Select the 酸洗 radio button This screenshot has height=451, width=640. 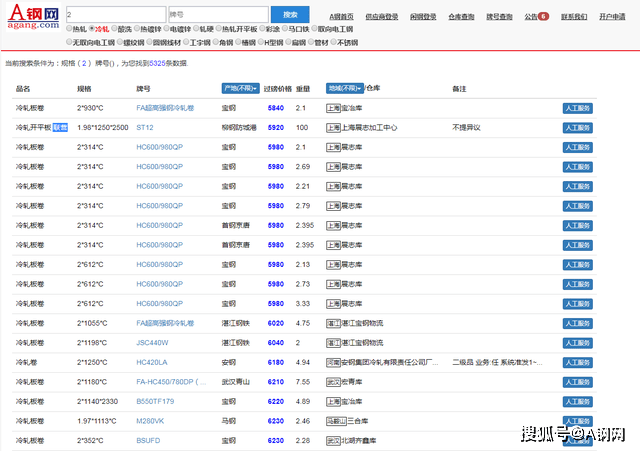tap(115, 29)
